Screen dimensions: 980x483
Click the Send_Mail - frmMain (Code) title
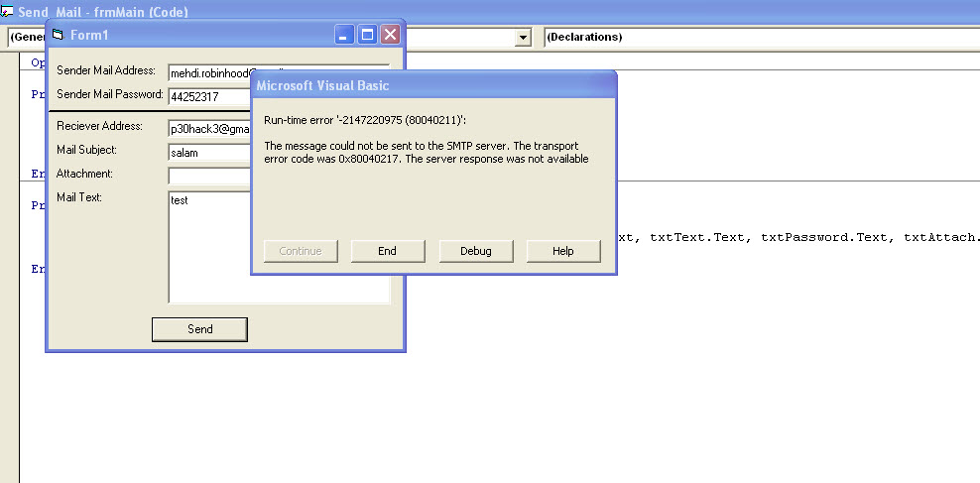click(103, 12)
